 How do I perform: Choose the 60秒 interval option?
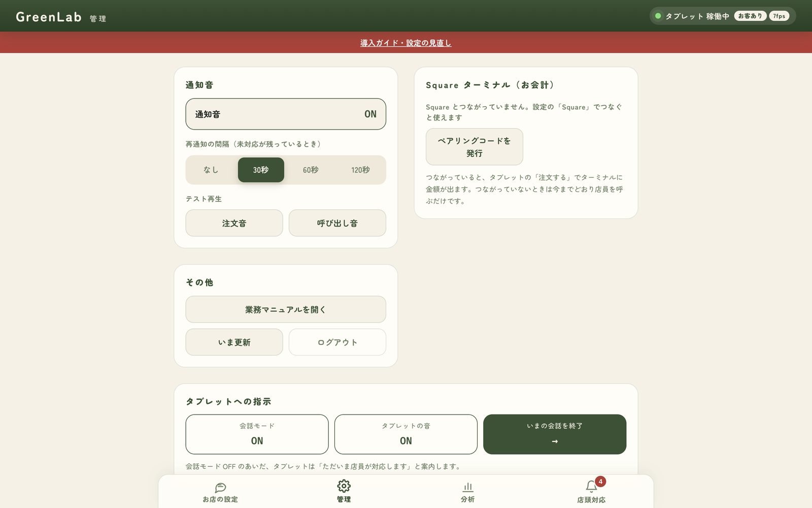tap(311, 170)
